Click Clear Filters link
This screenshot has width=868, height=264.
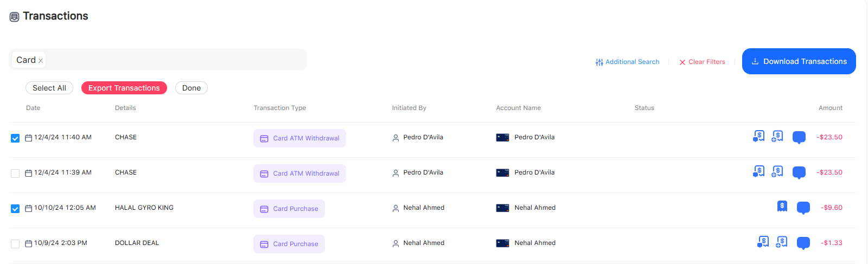pos(702,62)
